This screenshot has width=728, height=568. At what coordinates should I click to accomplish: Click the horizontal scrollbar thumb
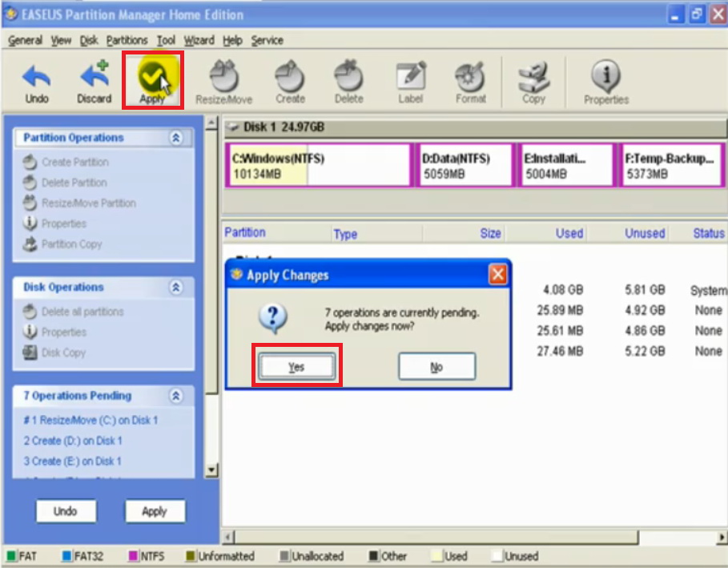point(436,538)
